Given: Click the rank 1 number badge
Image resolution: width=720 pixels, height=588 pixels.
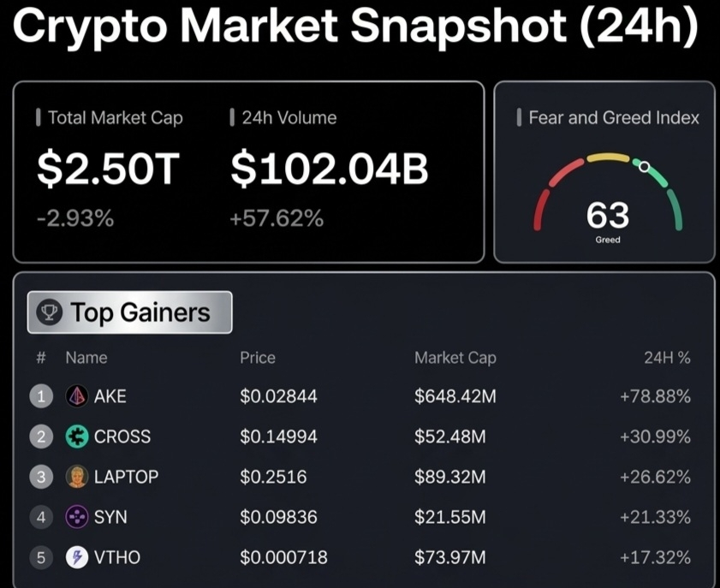Looking at the screenshot, I should click(x=41, y=396).
